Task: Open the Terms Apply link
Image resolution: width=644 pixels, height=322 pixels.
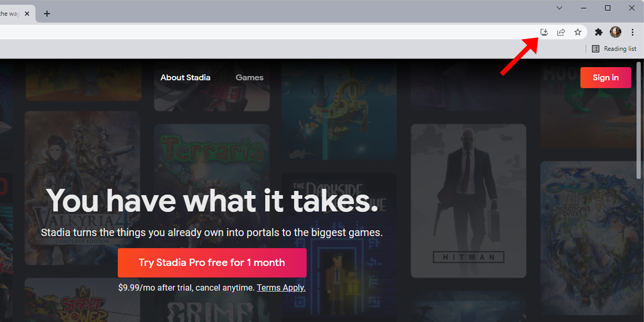Action: point(281,288)
